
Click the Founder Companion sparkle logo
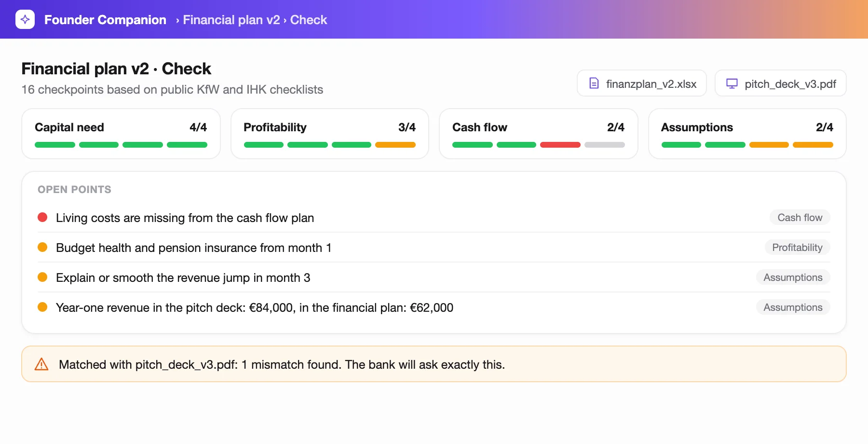[x=25, y=19]
